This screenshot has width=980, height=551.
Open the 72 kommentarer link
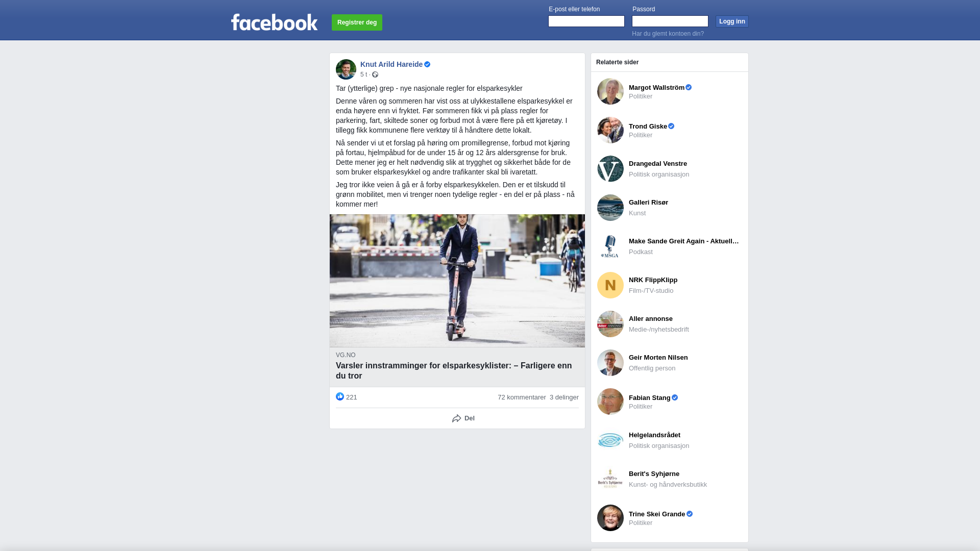coord(522,397)
